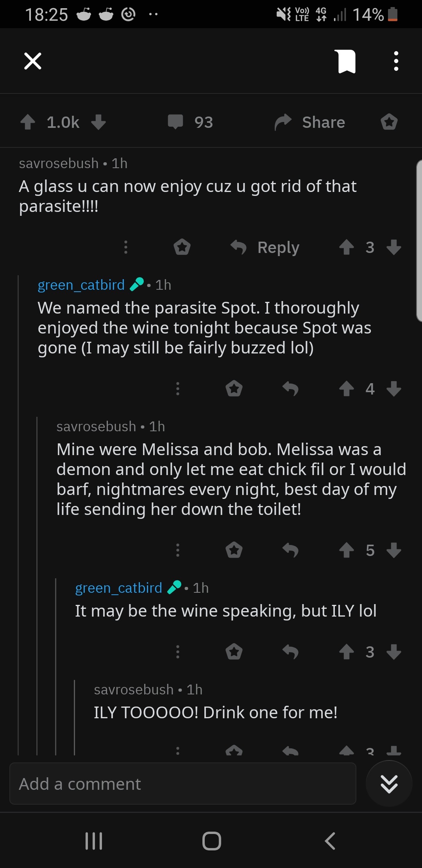Tap the Add a comment field

click(183, 784)
